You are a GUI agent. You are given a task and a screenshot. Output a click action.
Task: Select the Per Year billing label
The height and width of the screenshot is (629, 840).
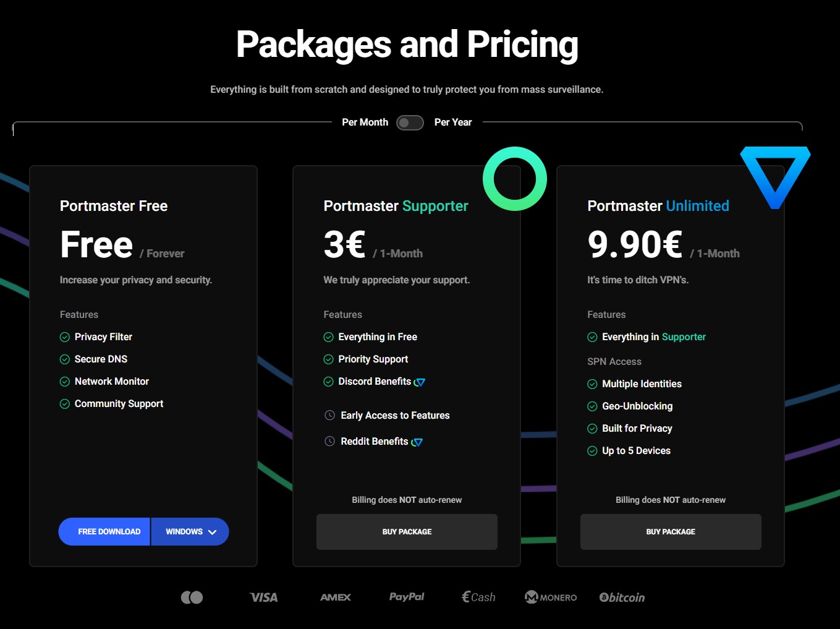pos(452,122)
